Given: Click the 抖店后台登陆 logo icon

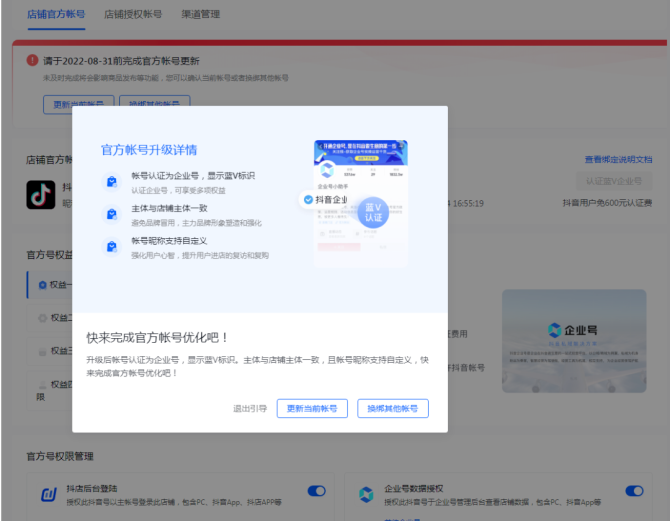Looking at the screenshot, I should 48,495.
